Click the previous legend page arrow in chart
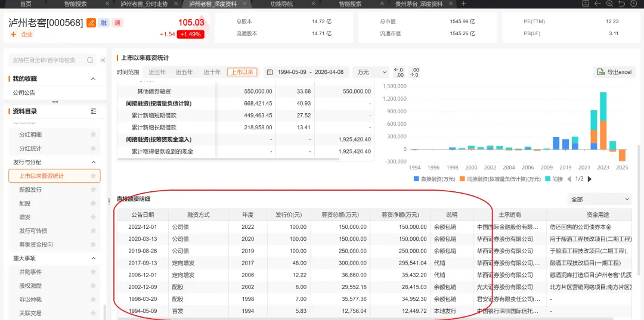This screenshot has height=320, width=644. pyautogui.click(x=569, y=179)
